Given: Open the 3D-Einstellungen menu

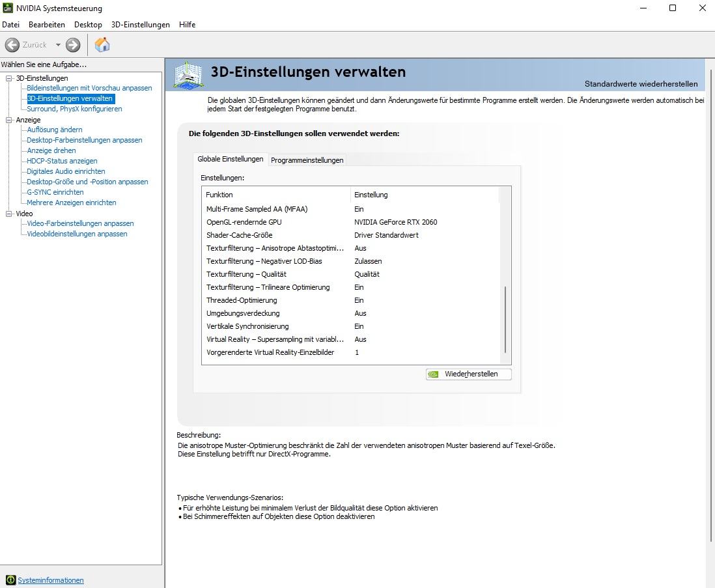Looking at the screenshot, I should 141,25.
